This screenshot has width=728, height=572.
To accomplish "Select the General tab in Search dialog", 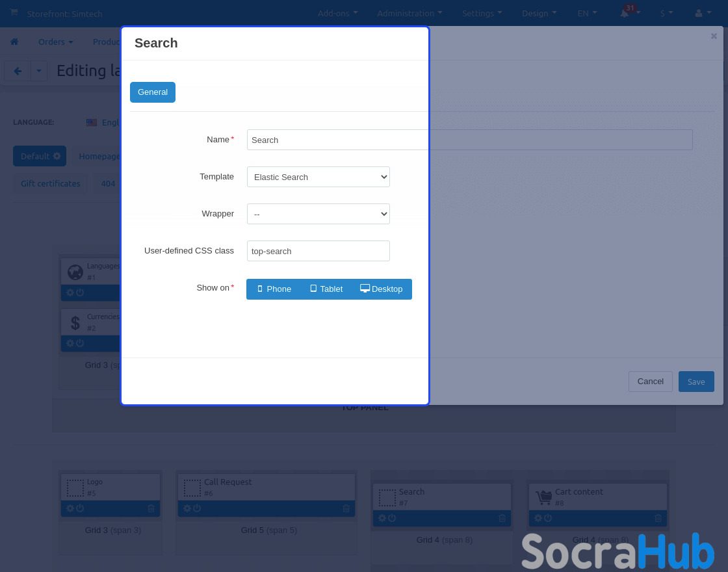I will click(x=153, y=92).
